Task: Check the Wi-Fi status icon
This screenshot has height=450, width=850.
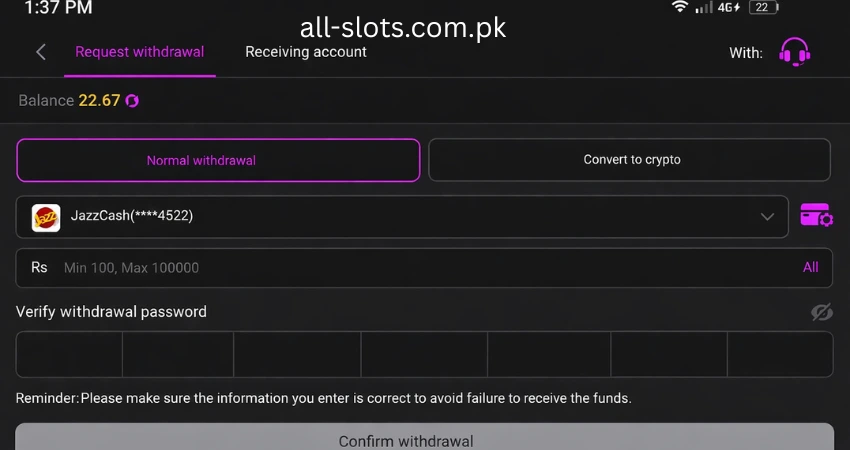Action: 680,8
